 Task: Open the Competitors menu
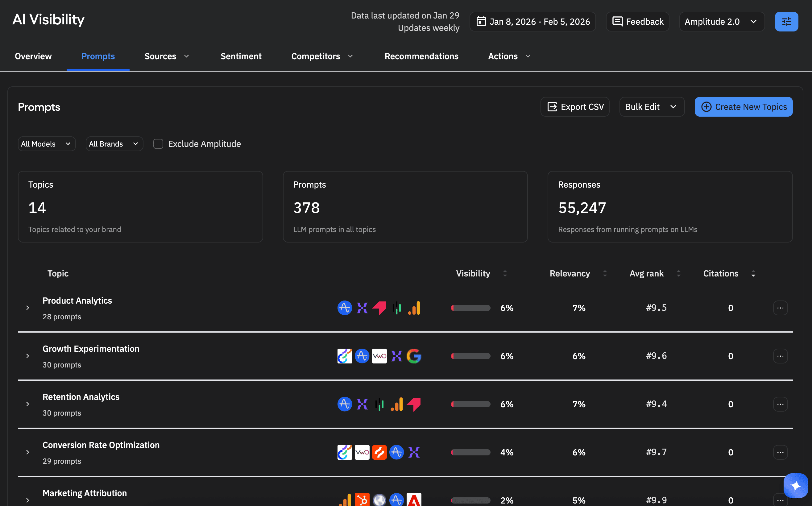point(321,56)
